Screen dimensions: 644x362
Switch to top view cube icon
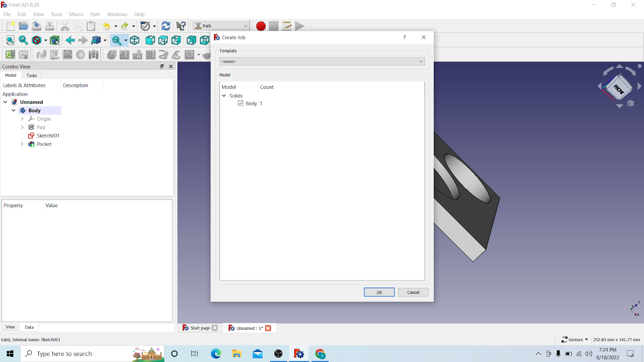[x=163, y=40]
